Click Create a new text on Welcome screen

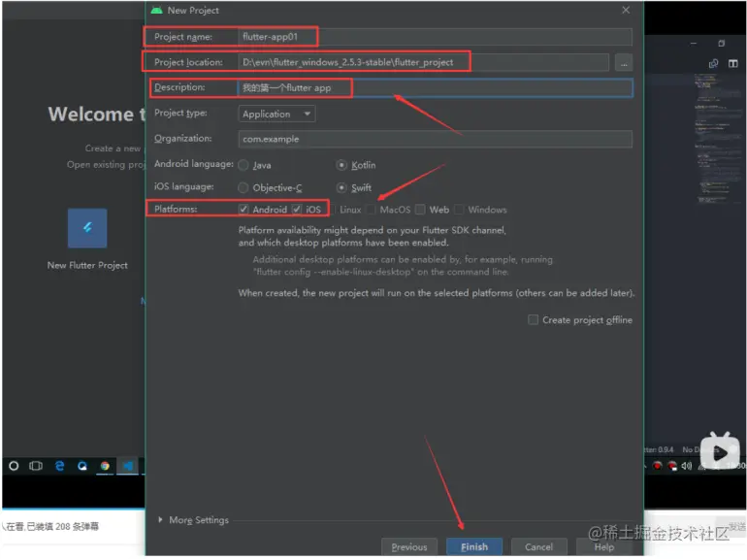[x=113, y=148]
